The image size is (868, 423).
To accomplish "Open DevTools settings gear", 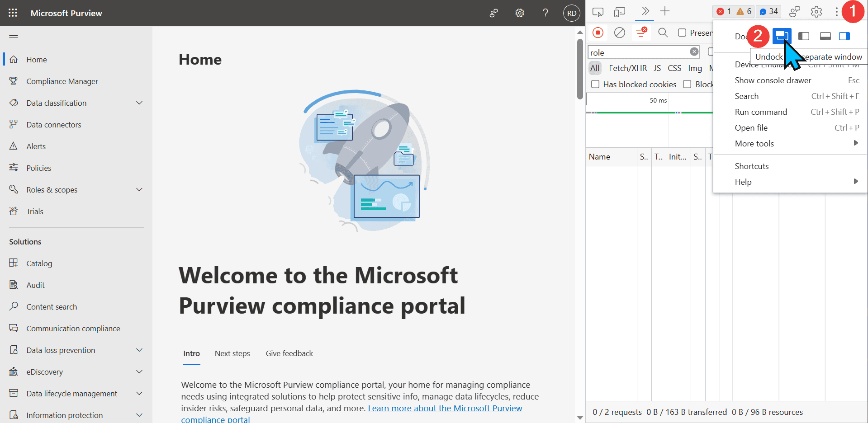I will (816, 12).
